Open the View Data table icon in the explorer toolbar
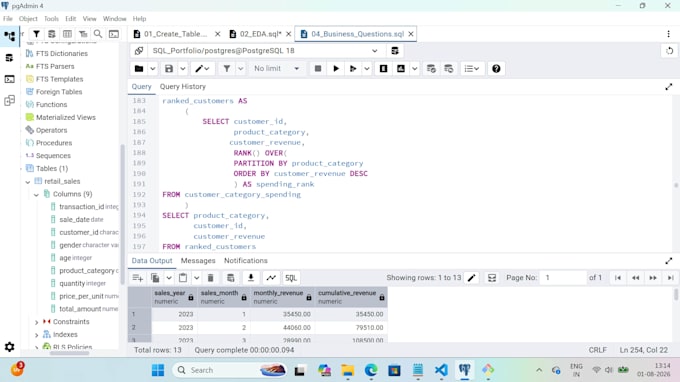The width and height of the screenshot is (680, 382). pyautogui.click(x=67, y=34)
